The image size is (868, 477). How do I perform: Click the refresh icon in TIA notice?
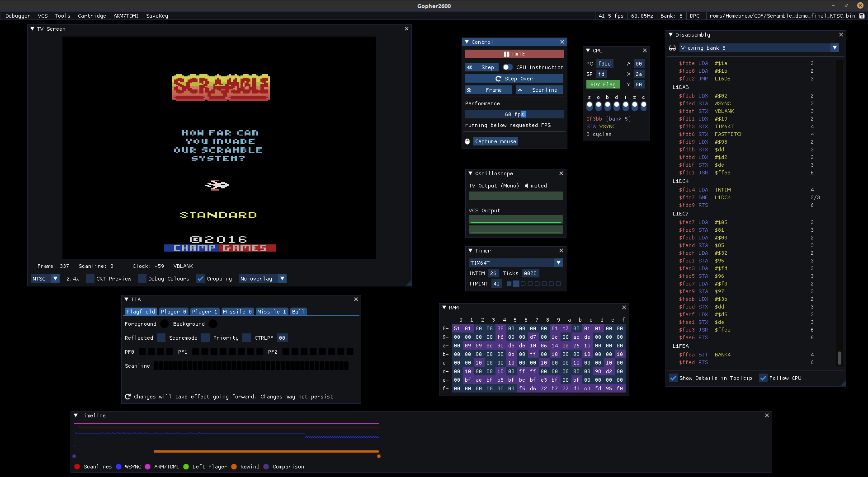point(128,397)
